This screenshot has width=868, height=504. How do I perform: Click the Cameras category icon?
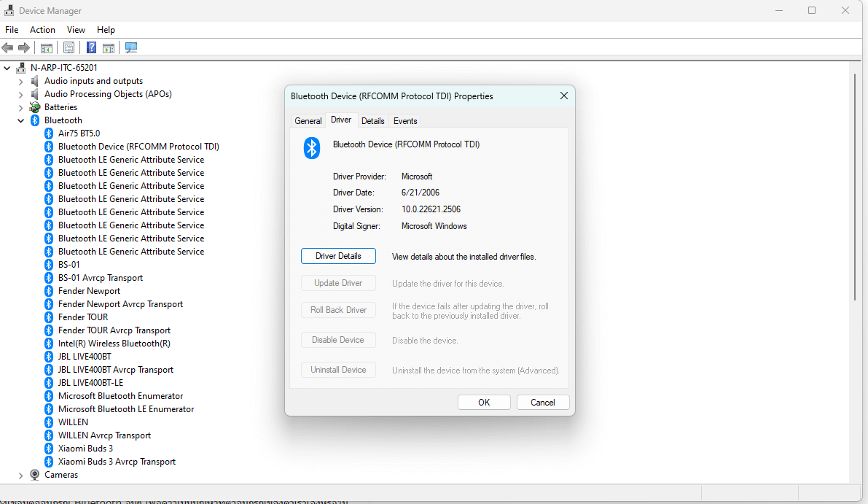coord(35,476)
